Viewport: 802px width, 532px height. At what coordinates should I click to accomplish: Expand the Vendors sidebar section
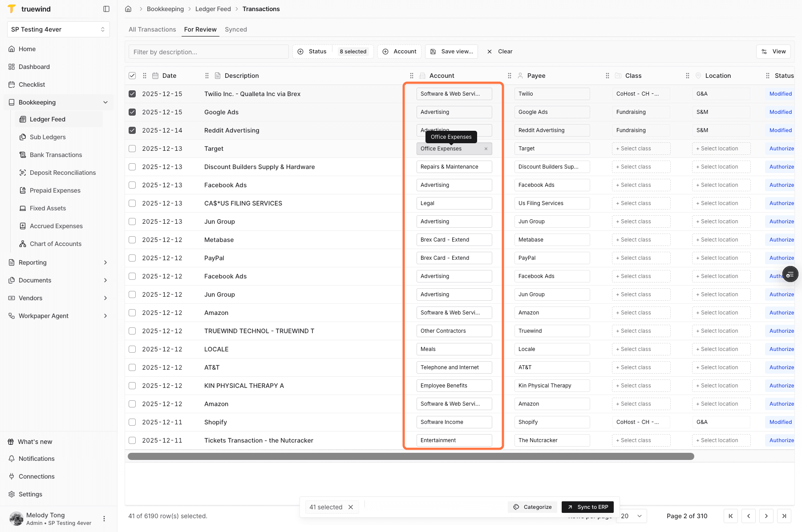coord(58,298)
